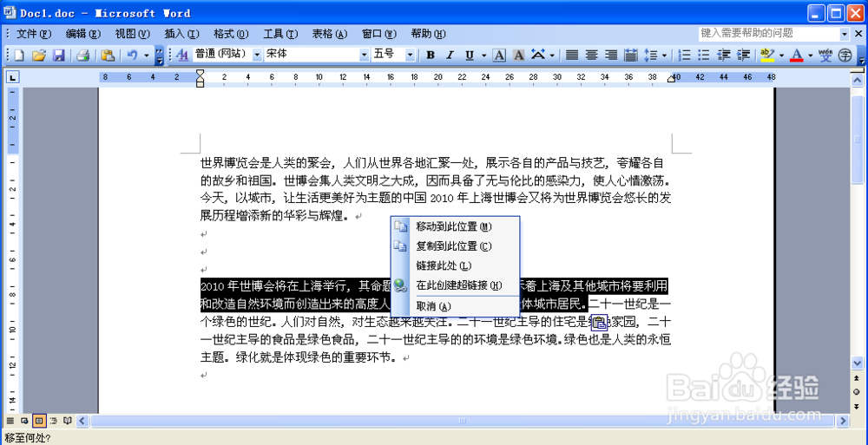Screen dimensions: 868x445
Task: Click the enclosed characters icon
Action: coord(845,56)
